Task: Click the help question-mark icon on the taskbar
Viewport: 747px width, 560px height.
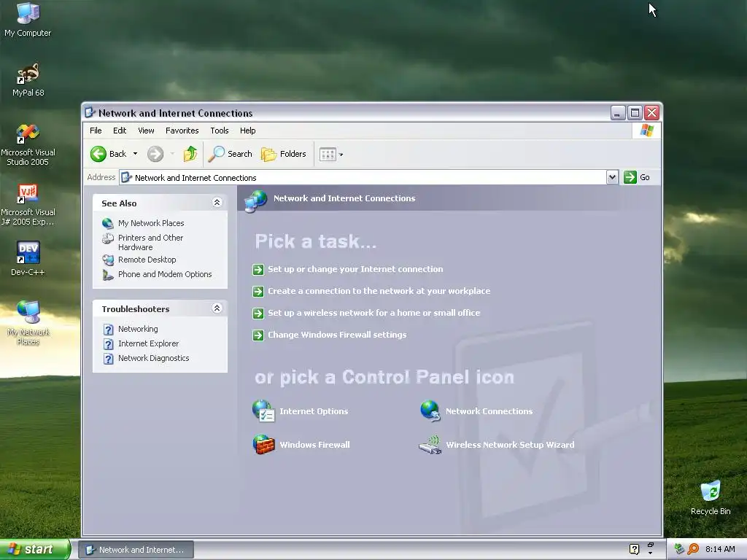Action: pyautogui.click(x=634, y=549)
